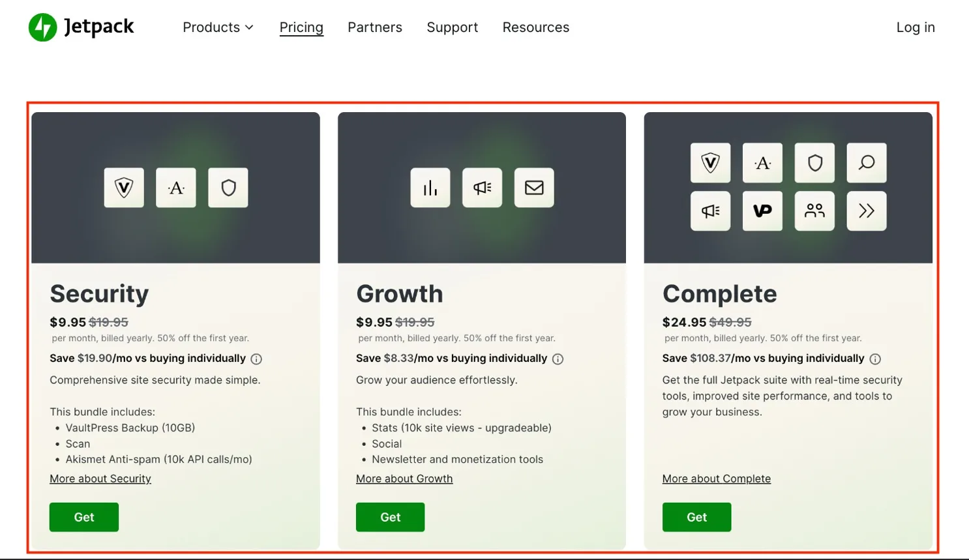Follow the More about Complete link
969x560 pixels.
pos(717,479)
